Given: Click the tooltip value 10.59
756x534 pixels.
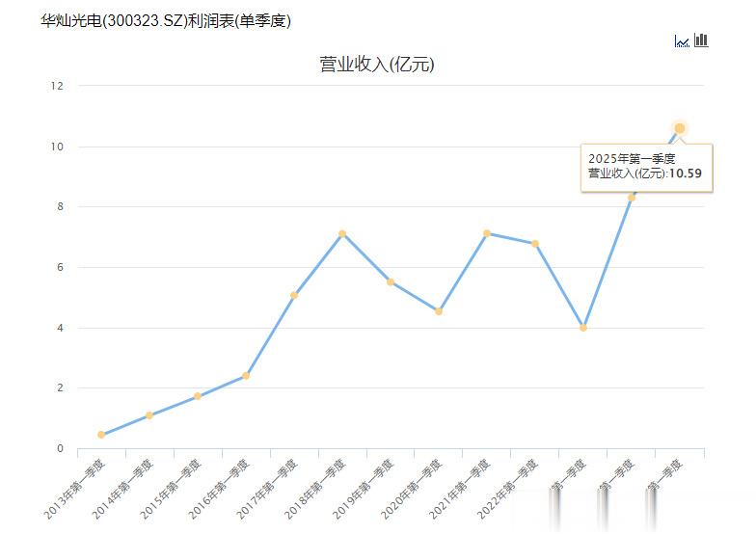Looking at the screenshot, I should coord(685,174).
